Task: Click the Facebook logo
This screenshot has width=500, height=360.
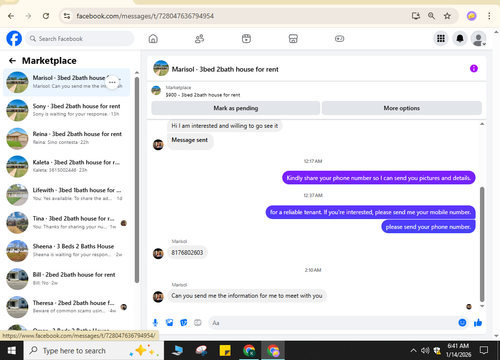Action: (14, 39)
